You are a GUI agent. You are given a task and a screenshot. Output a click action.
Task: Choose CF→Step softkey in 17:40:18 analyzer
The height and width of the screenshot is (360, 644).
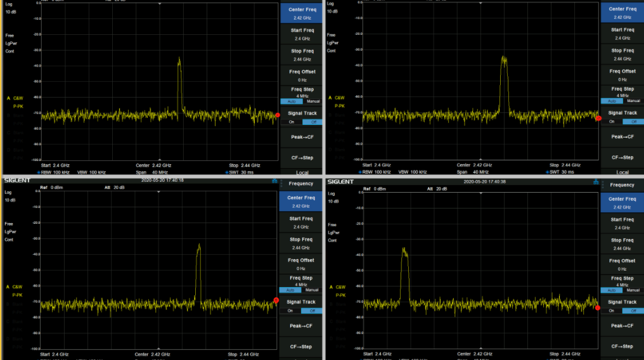click(300, 347)
